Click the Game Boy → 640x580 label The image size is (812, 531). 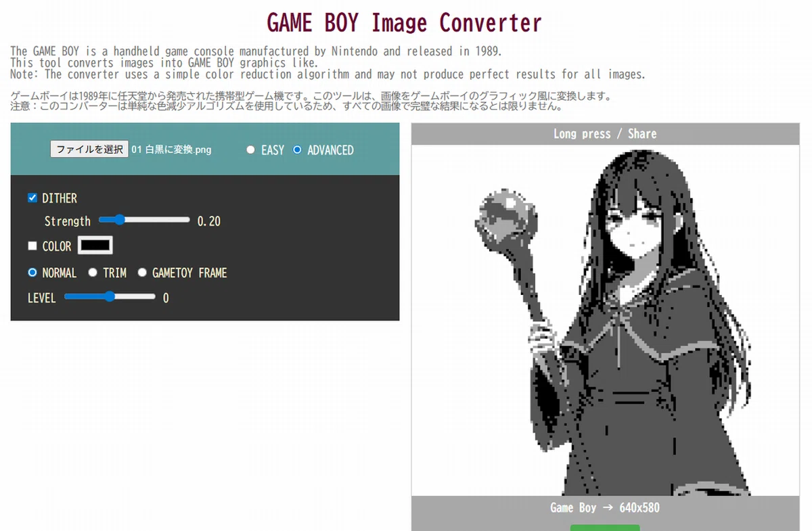pyautogui.click(x=605, y=508)
